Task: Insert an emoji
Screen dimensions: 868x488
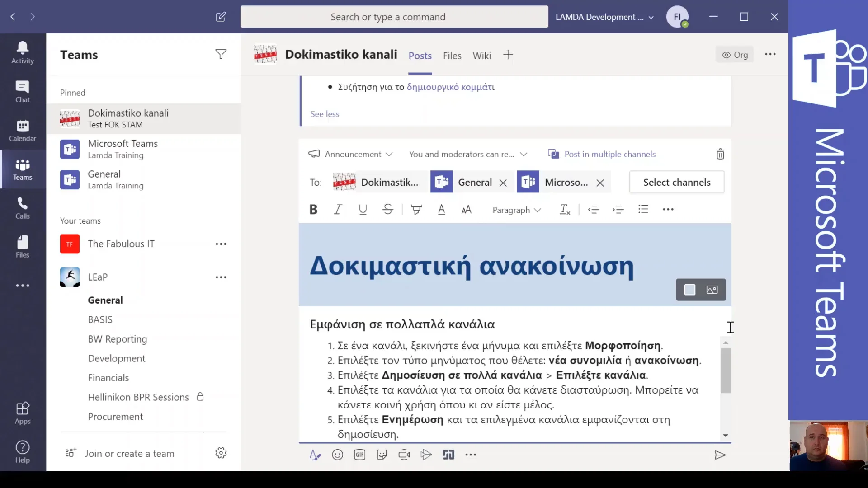Action: coord(337,455)
